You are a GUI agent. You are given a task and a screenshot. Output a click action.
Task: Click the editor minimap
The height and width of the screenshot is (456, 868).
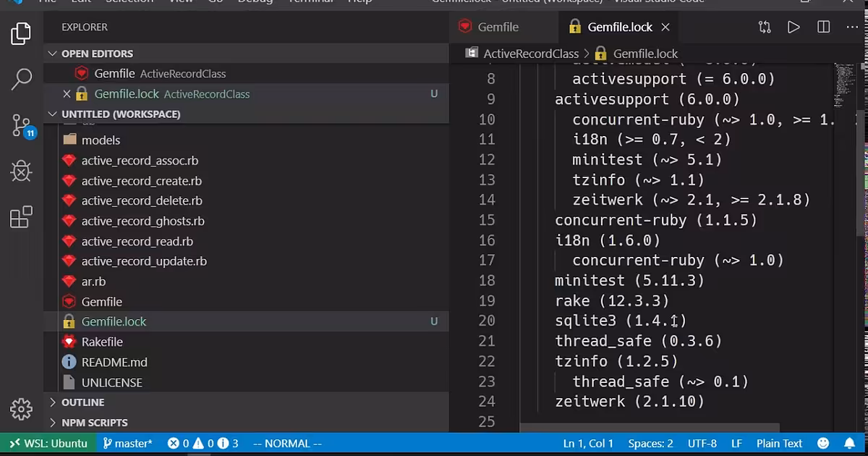tap(844, 87)
